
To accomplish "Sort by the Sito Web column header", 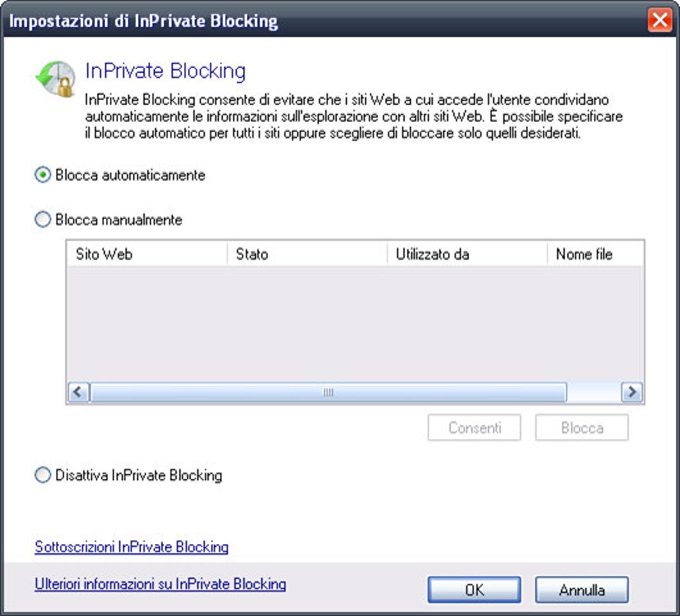I will tap(147, 254).
